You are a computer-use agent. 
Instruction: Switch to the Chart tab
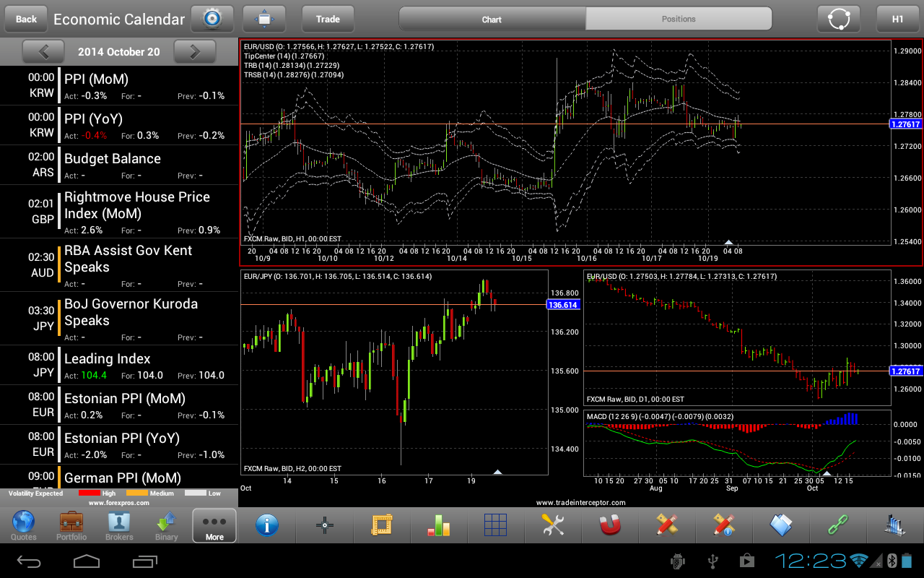[492, 19]
